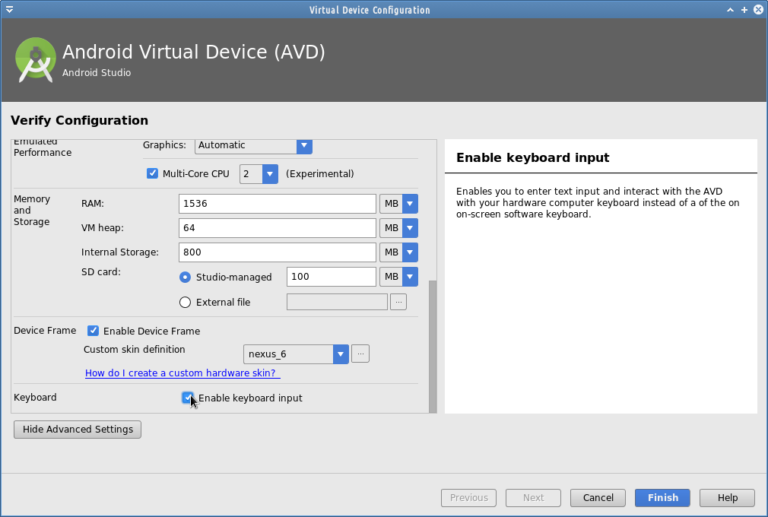The width and height of the screenshot is (768, 517).
Task: Expand the Multi-Core CPU count dropdown
Action: [259, 173]
